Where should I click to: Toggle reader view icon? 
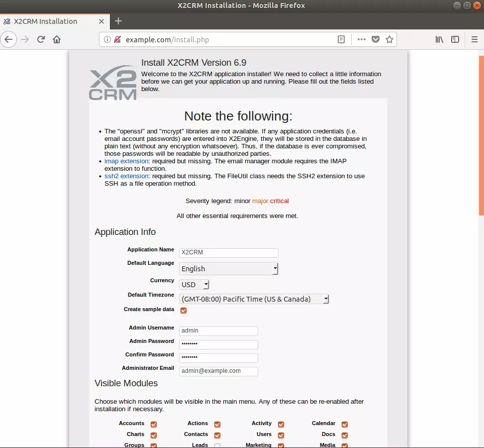pos(341,39)
